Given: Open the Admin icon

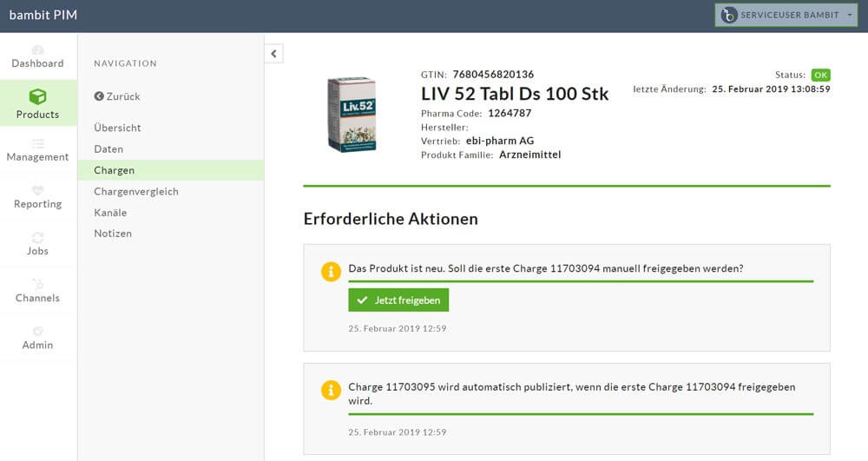Looking at the screenshot, I should [x=37, y=331].
